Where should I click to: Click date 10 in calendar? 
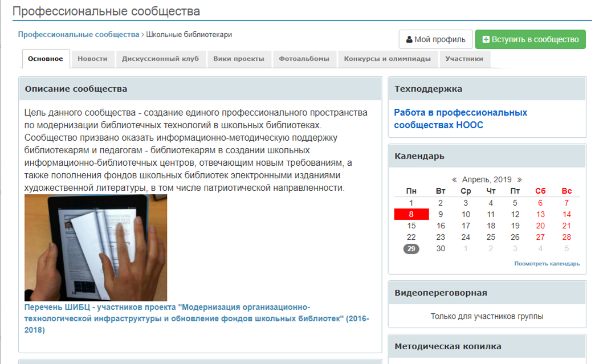coord(466,214)
